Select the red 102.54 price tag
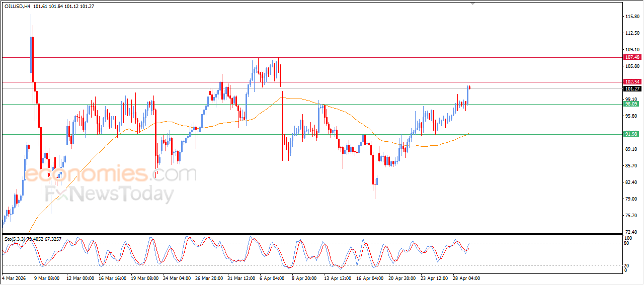The width and height of the screenshot is (644, 285). click(x=632, y=81)
